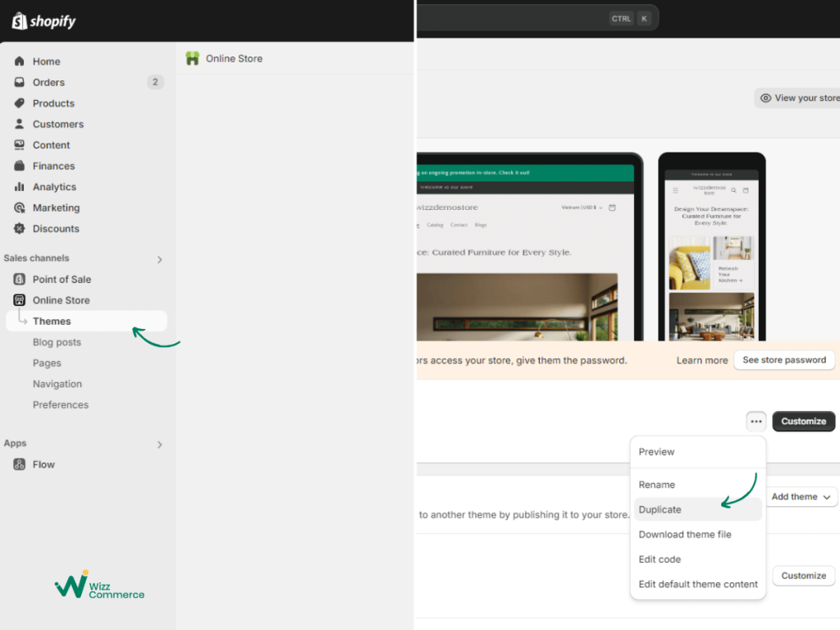Viewport: 840px width, 630px height.
Task: Open Flow app icon
Action: click(x=20, y=464)
